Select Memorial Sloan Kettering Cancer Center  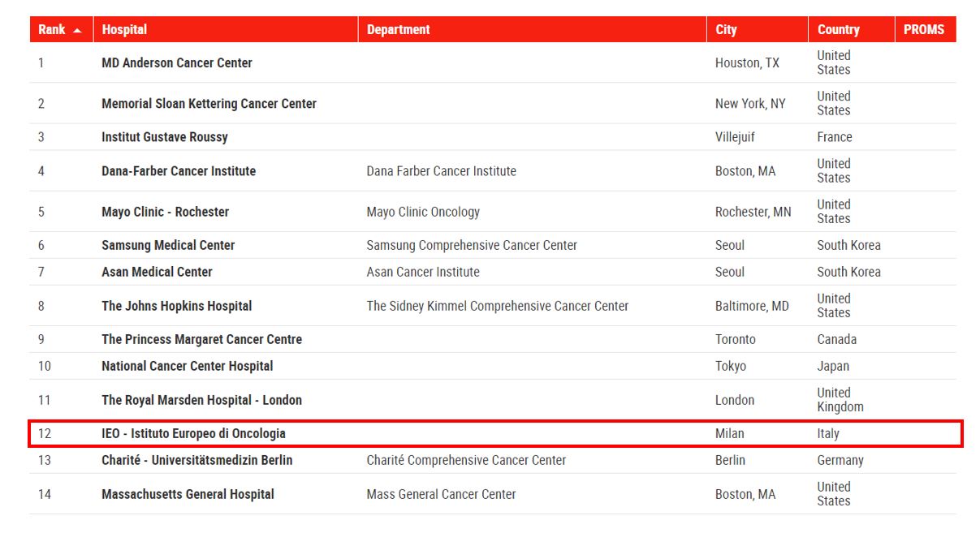point(209,103)
